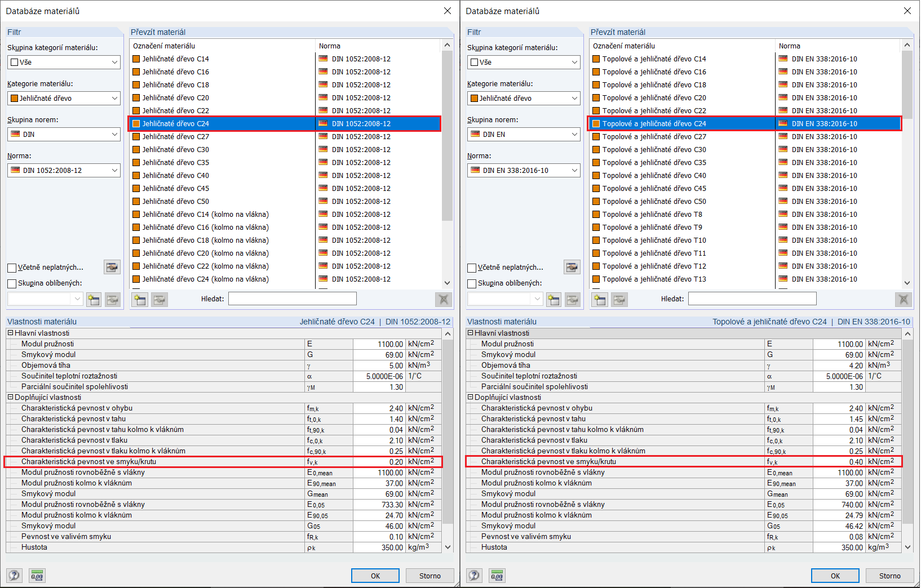Collapse 'Hlavní vlastnosti' section in left dialog
Image resolution: width=921 pixels, height=588 pixels.
(x=11, y=333)
